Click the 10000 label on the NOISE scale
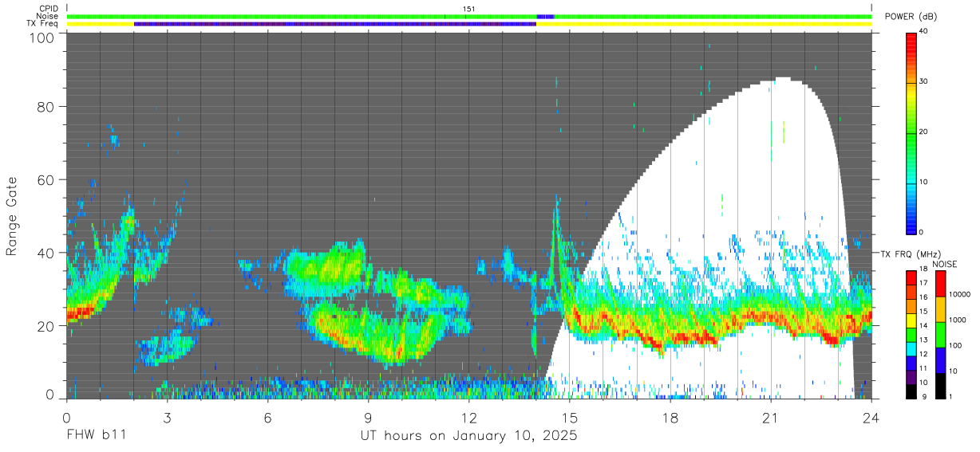Screen dimensions: 980x452 pyautogui.click(x=959, y=294)
